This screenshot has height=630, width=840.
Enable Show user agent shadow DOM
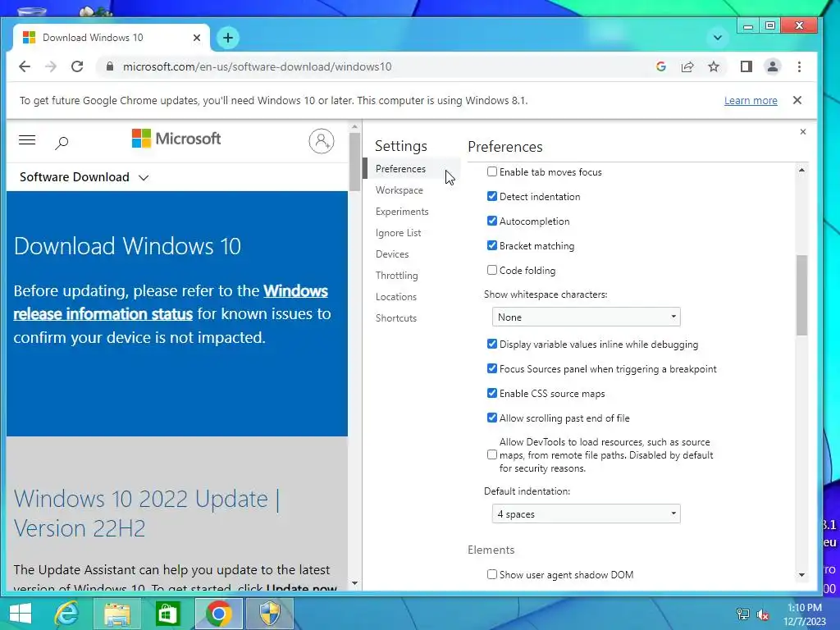click(x=492, y=574)
